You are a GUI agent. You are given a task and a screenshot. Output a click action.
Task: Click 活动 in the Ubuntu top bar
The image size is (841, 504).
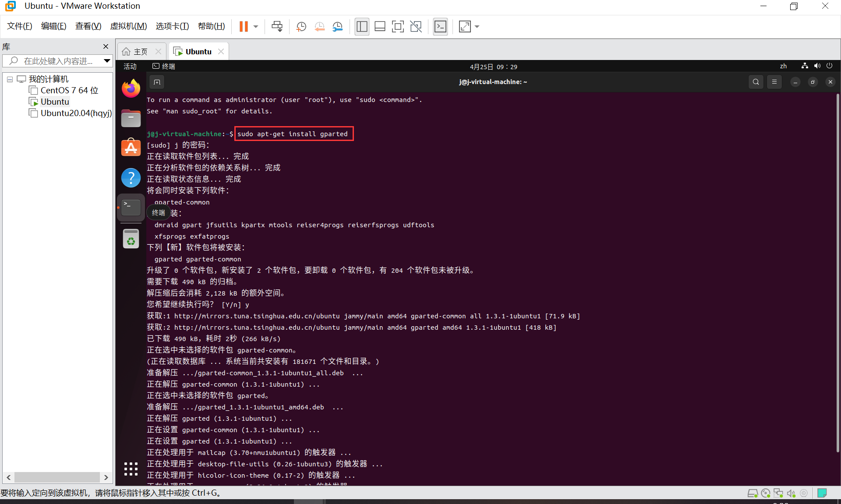point(129,66)
